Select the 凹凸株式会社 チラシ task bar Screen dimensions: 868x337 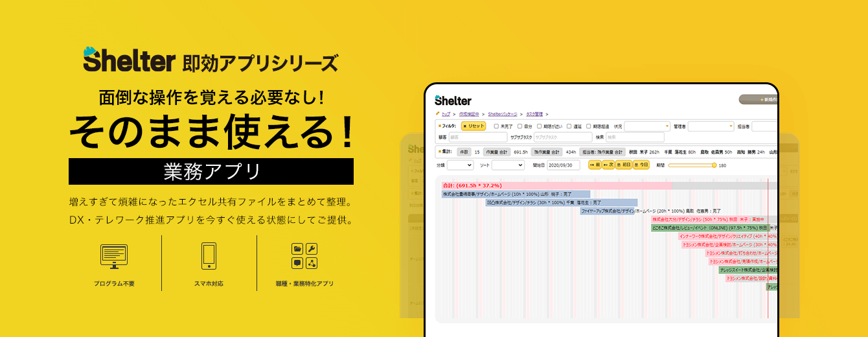coord(562,202)
